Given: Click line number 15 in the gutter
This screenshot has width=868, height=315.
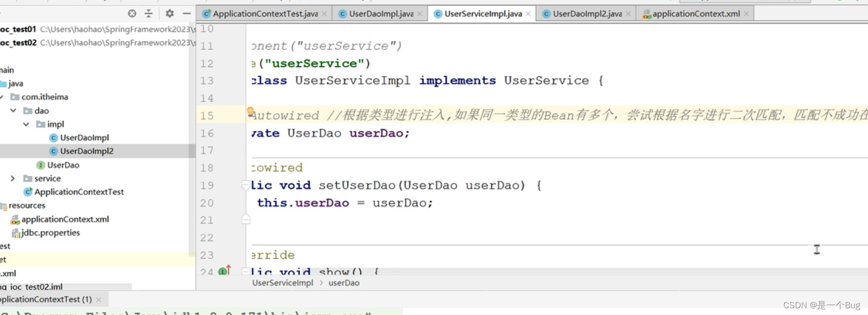Looking at the screenshot, I should 207,116.
